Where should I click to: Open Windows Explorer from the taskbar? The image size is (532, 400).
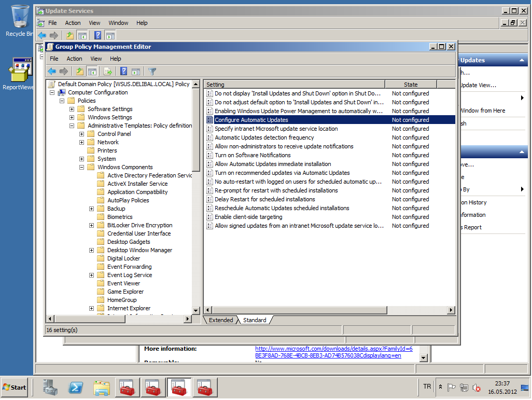click(x=102, y=387)
